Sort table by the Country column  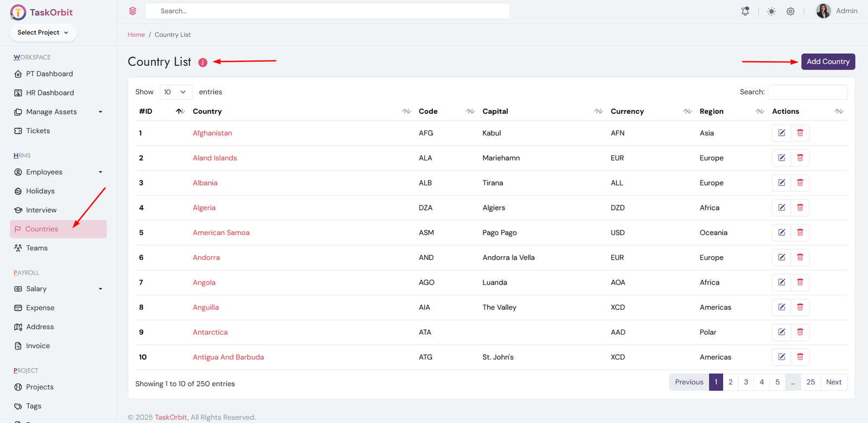[207, 111]
